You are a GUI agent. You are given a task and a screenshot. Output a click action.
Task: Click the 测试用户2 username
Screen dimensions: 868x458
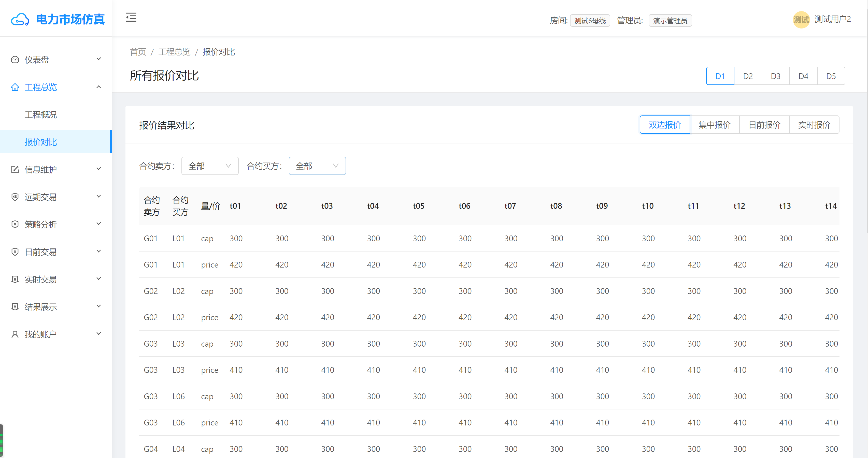tap(833, 20)
